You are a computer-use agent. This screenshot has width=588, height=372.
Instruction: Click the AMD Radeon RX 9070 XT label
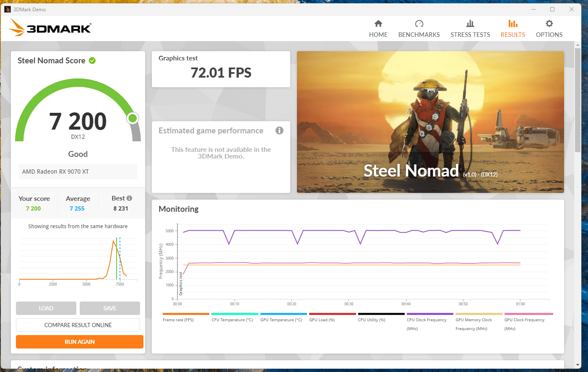(x=55, y=172)
